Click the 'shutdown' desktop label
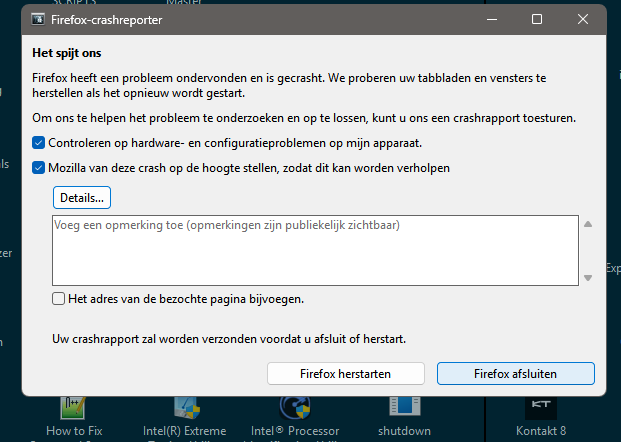This screenshot has height=442, width=621. (x=404, y=431)
